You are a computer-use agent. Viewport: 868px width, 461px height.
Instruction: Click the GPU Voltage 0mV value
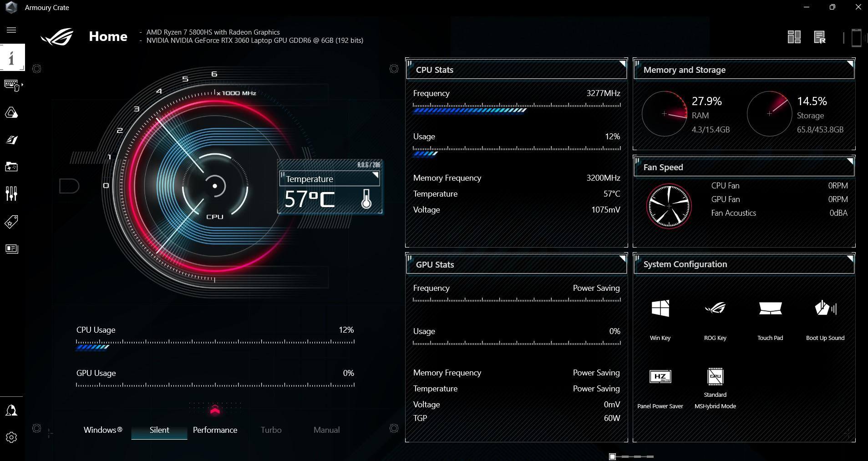point(612,405)
